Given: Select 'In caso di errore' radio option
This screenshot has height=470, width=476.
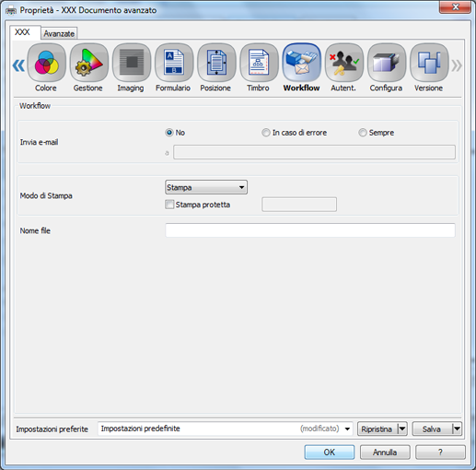Looking at the screenshot, I should pos(266,133).
